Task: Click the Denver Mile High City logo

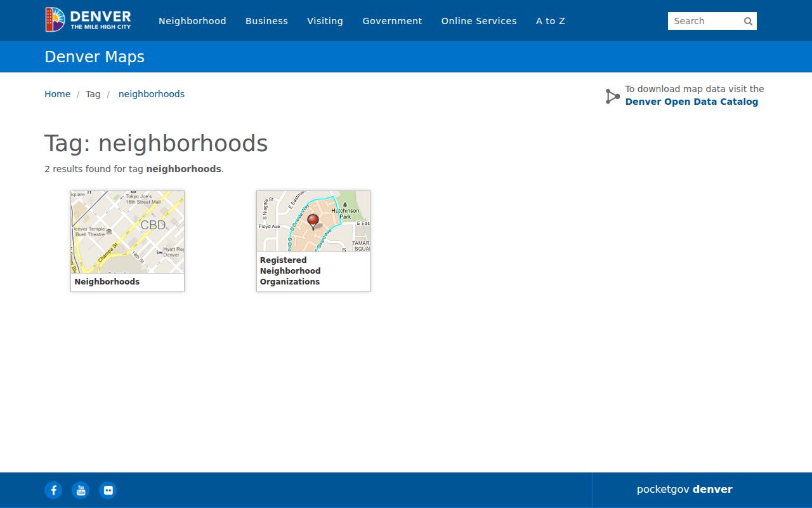Action: [x=88, y=20]
